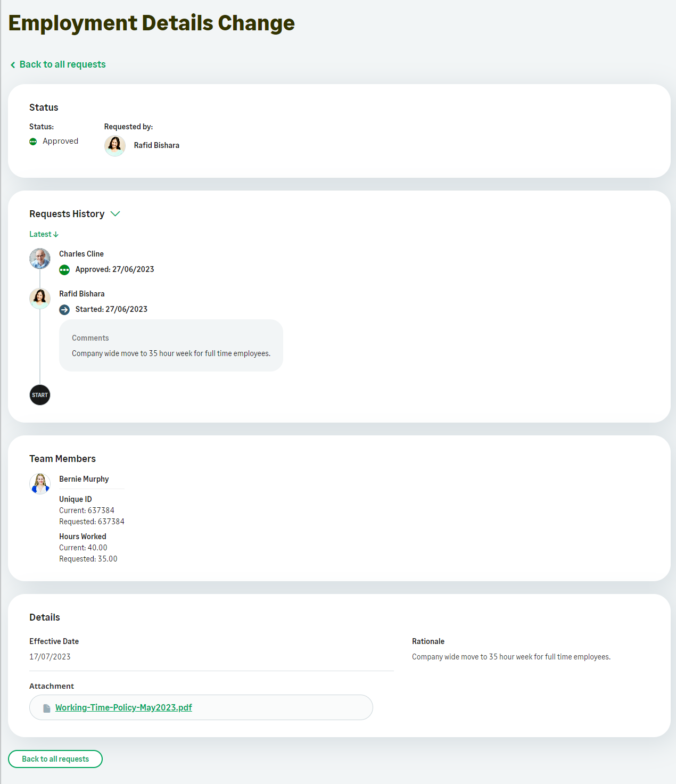
Task: Click Rafid Bishara's avatar in Requests History
Action: (40, 299)
